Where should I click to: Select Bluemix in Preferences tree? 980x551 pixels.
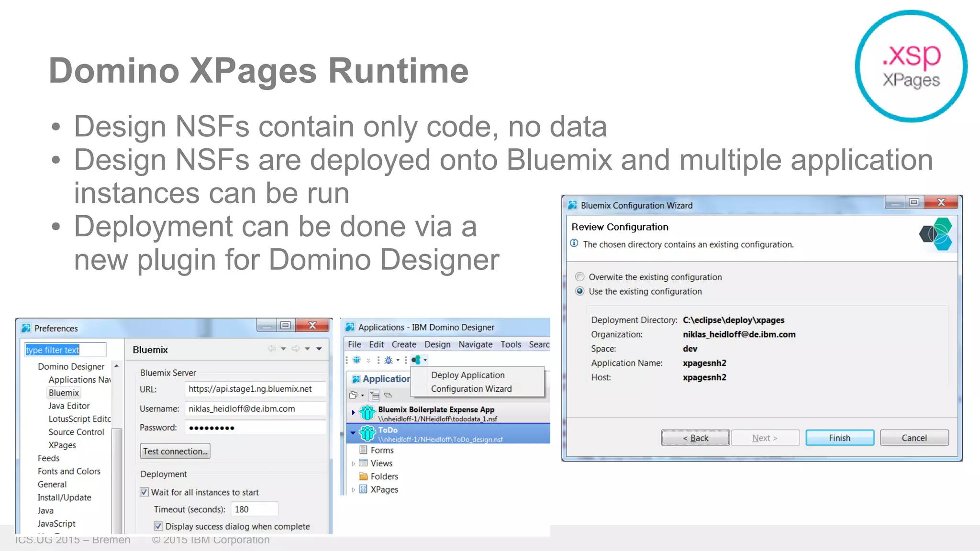(64, 393)
